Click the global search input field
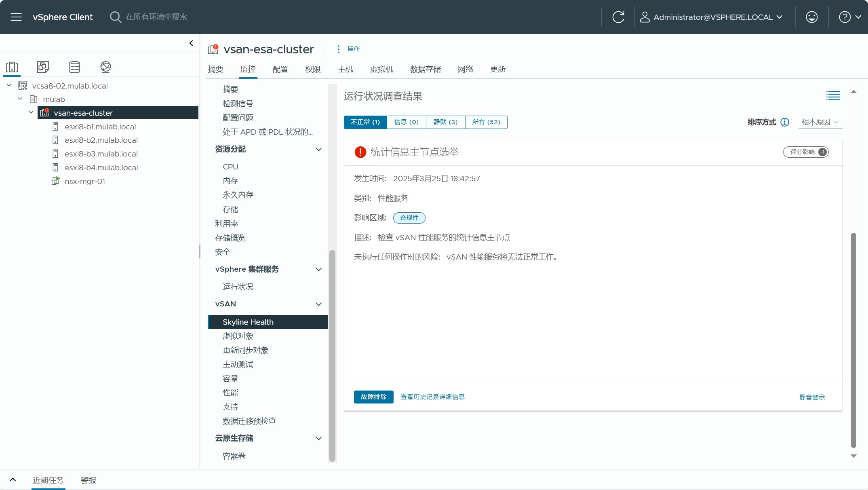 [156, 17]
